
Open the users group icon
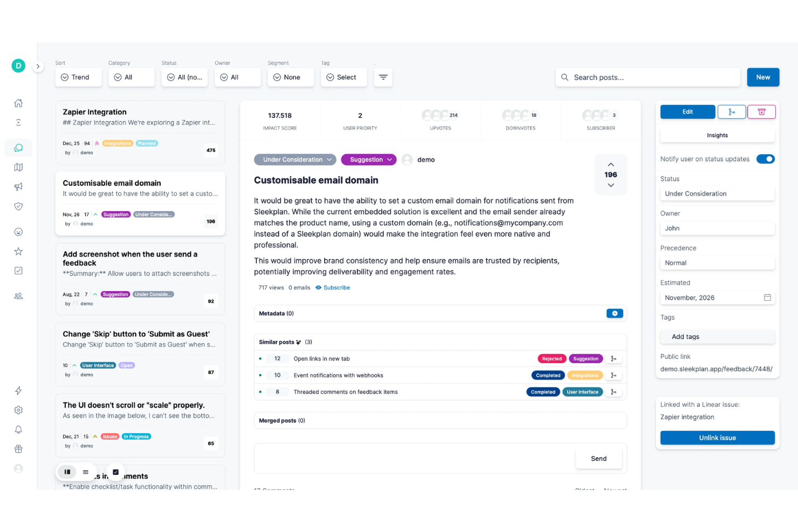[x=18, y=296]
